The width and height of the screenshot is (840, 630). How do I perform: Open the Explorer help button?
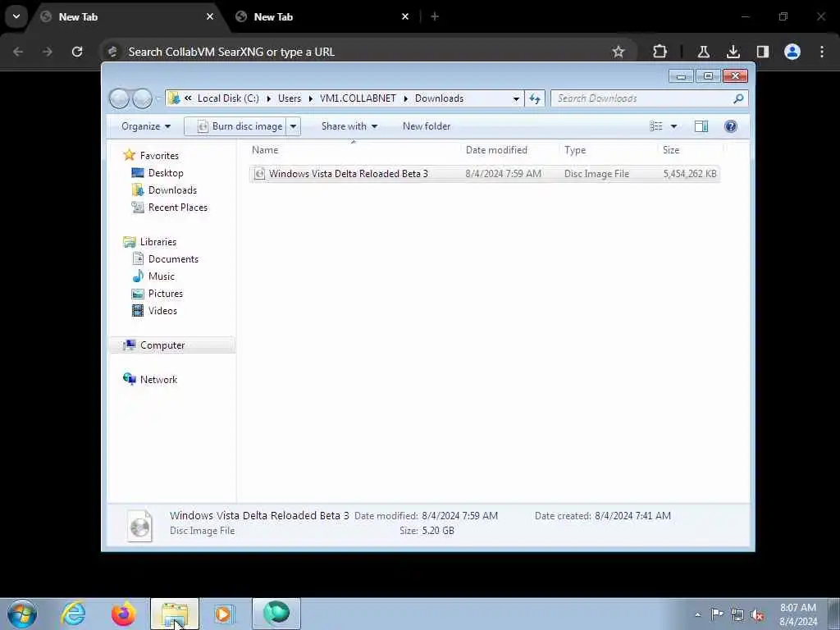(x=730, y=126)
